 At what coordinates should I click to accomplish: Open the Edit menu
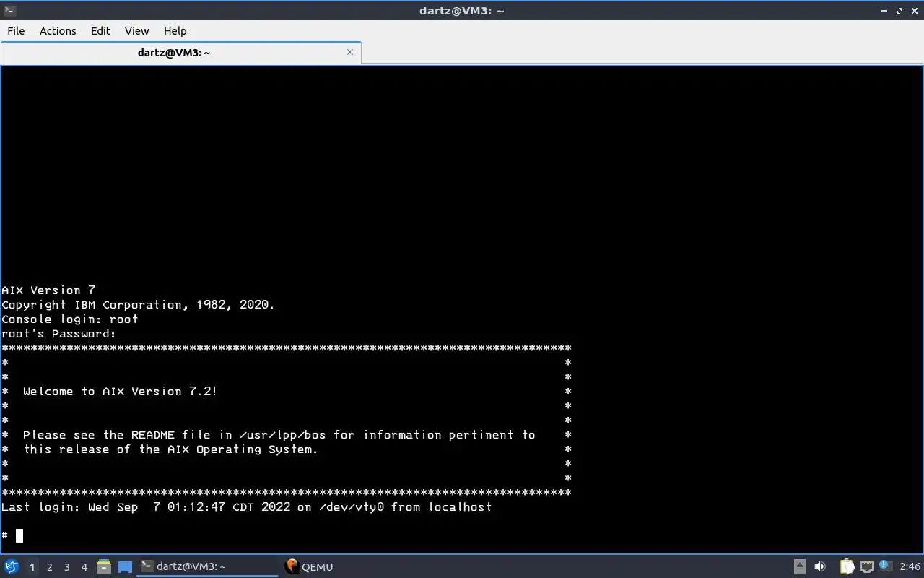coord(100,30)
